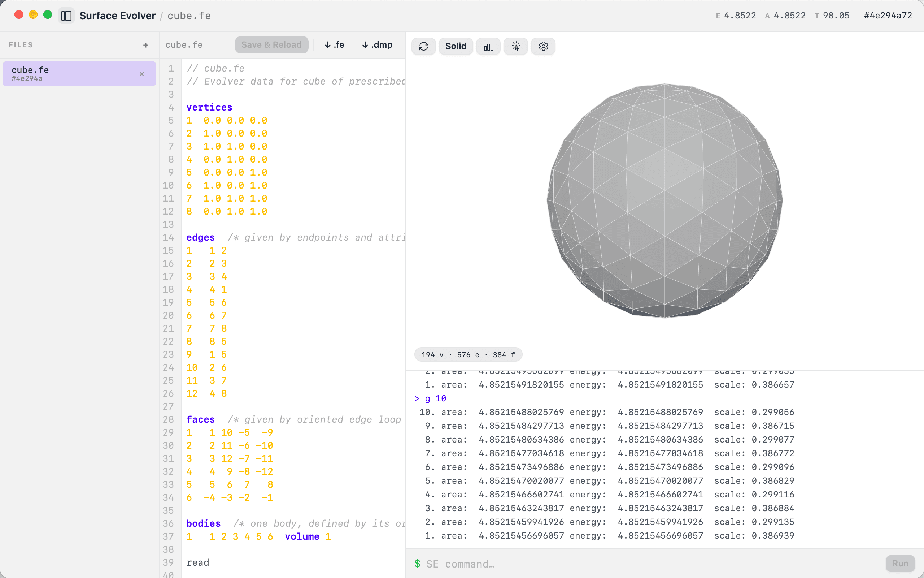This screenshot has width=924, height=578.
Task: Click the 3D sphere mesh preview
Action: 665,201
